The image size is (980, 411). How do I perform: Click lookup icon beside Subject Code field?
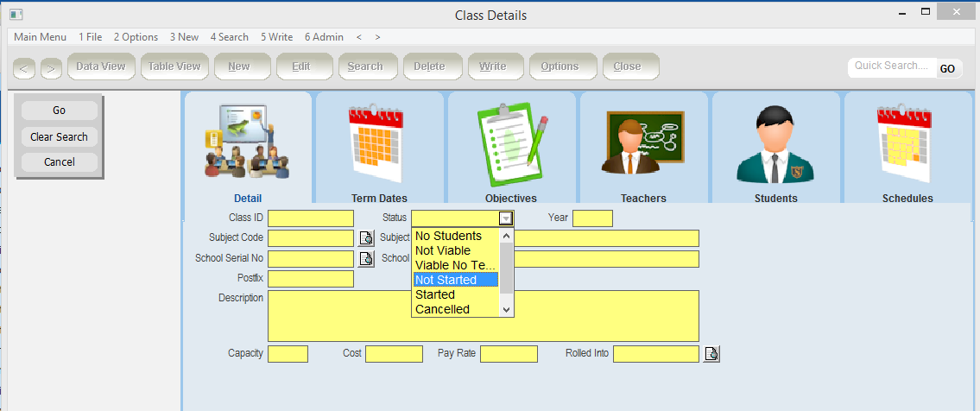point(366,238)
